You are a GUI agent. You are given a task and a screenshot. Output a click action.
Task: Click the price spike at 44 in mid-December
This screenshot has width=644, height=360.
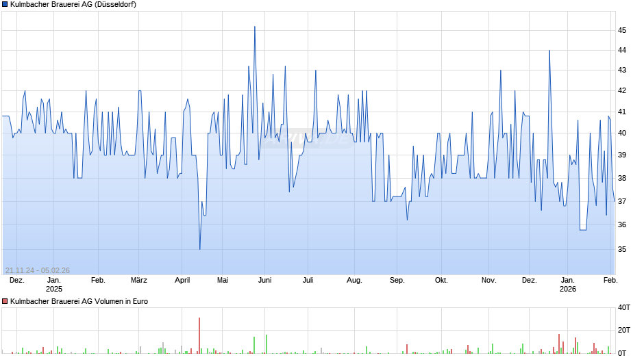pyautogui.click(x=549, y=51)
